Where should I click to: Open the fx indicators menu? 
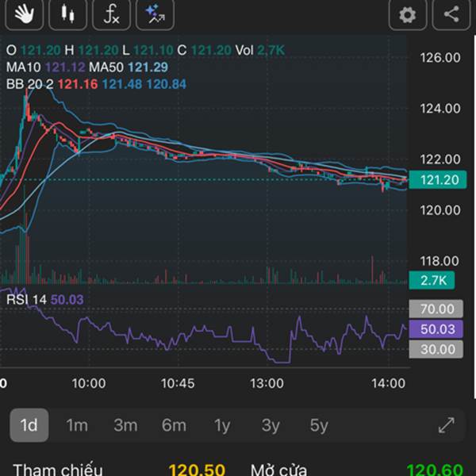111,14
